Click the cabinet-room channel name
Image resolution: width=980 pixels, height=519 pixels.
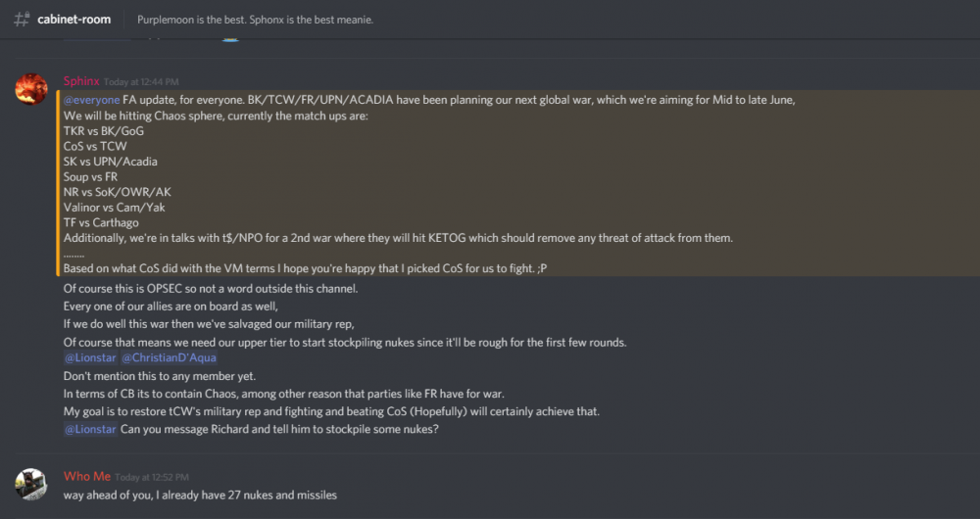(73, 20)
